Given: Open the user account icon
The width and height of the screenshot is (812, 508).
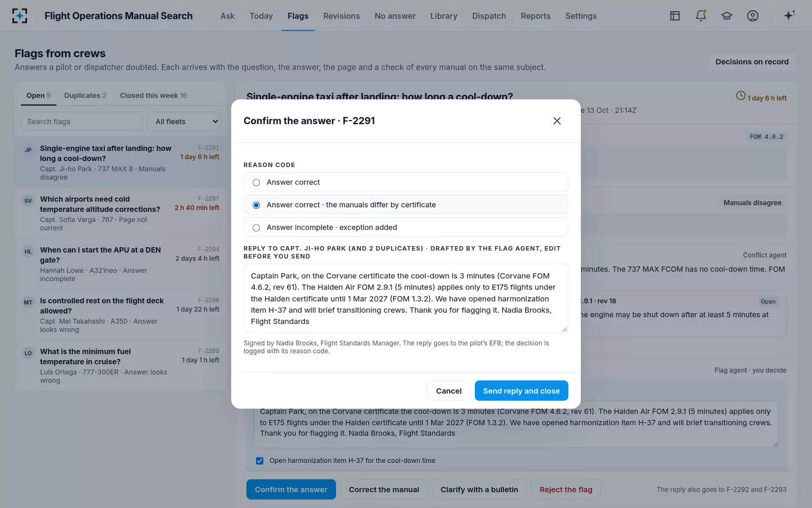Looking at the screenshot, I should point(753,16).
